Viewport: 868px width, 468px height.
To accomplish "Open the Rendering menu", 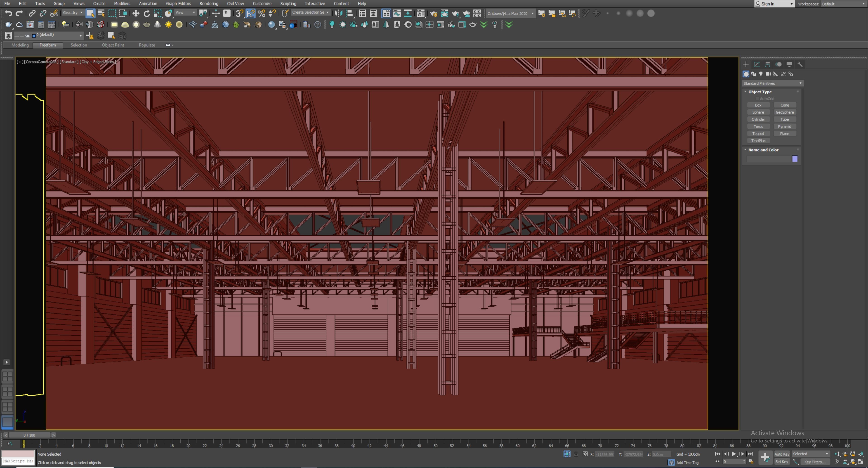I will pyautogui.click(x=209, y=4).
